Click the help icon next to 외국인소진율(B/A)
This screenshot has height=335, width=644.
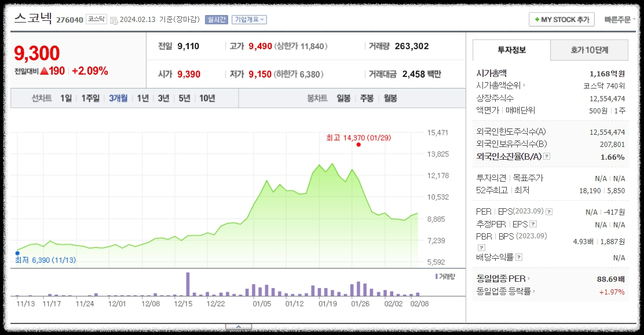(x=547, y=156)
